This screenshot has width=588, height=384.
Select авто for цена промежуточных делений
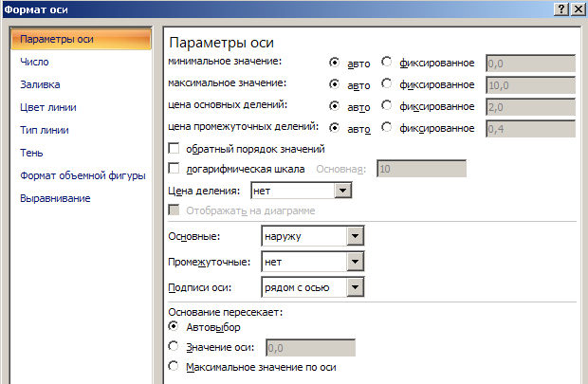coord(334,128)
